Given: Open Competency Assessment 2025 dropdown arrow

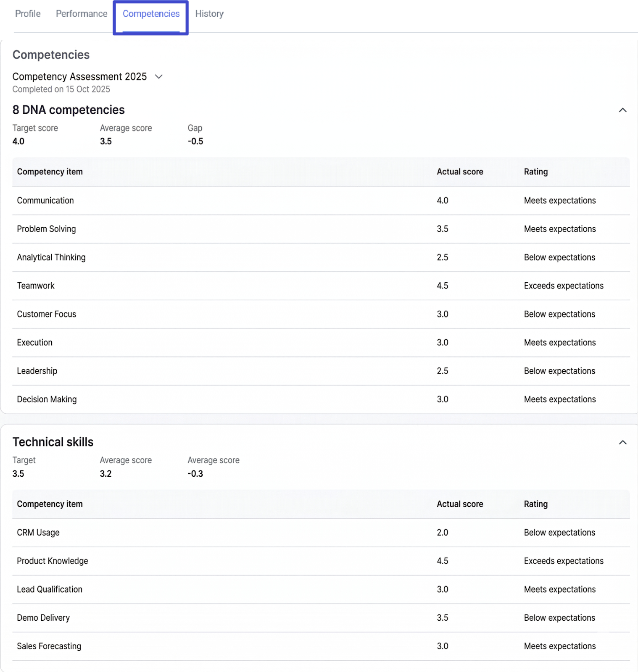Looking at the screenshot, I should pos(159,76).
